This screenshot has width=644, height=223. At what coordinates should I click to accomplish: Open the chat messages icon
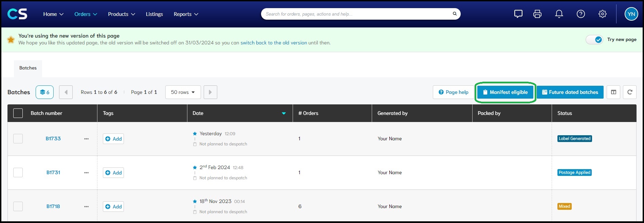click(518, 14)
